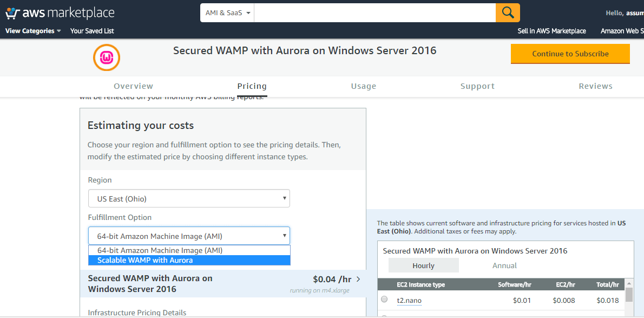The image size is (644, 318).
Task: Select the t2.nano instance radio button
Action: pyautogui.click(x=384, y=300)
